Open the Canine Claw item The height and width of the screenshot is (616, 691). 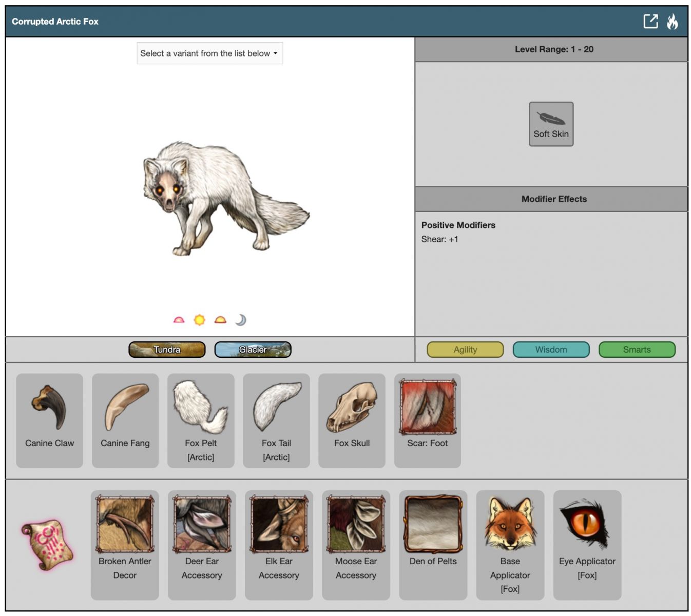pos(49,408)
